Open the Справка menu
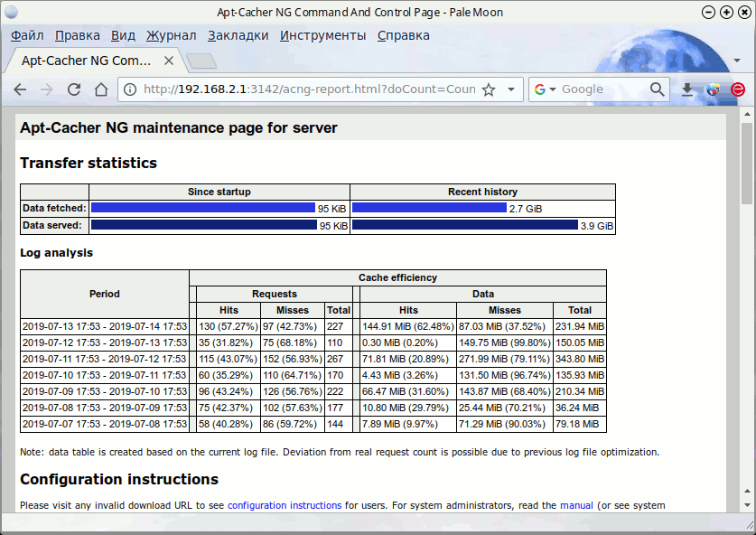 tap(403, 35)
